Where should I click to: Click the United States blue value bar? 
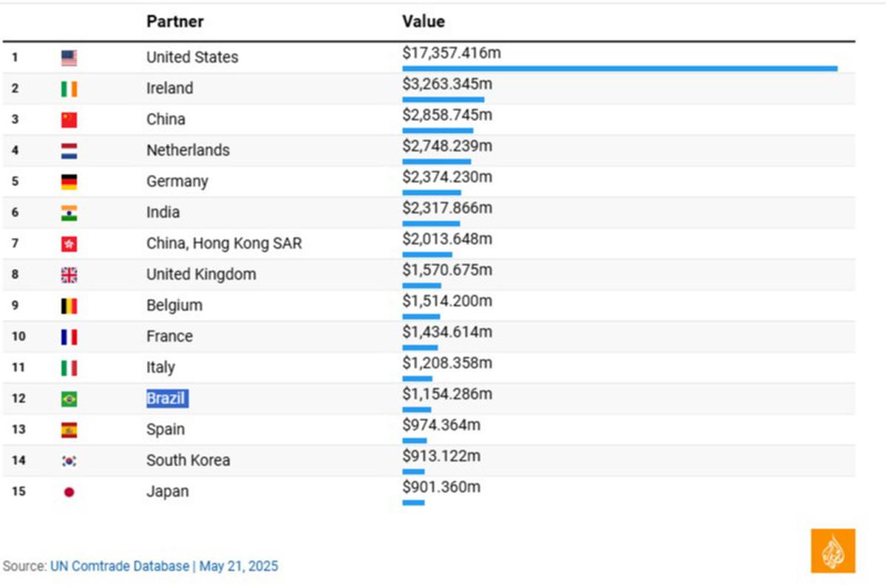coord(619,69)
